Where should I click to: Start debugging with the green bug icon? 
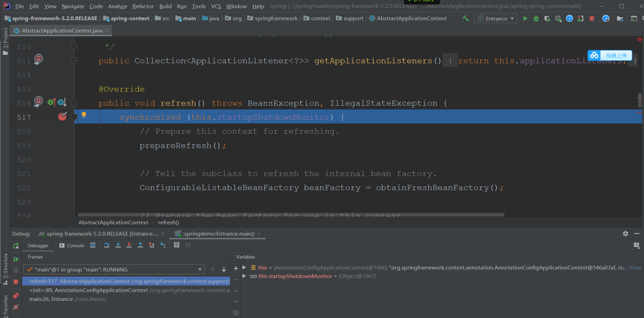tap(536, 18)
